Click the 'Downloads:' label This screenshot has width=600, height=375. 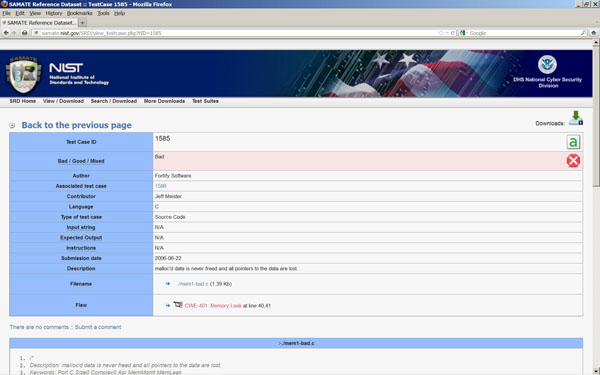550,123
